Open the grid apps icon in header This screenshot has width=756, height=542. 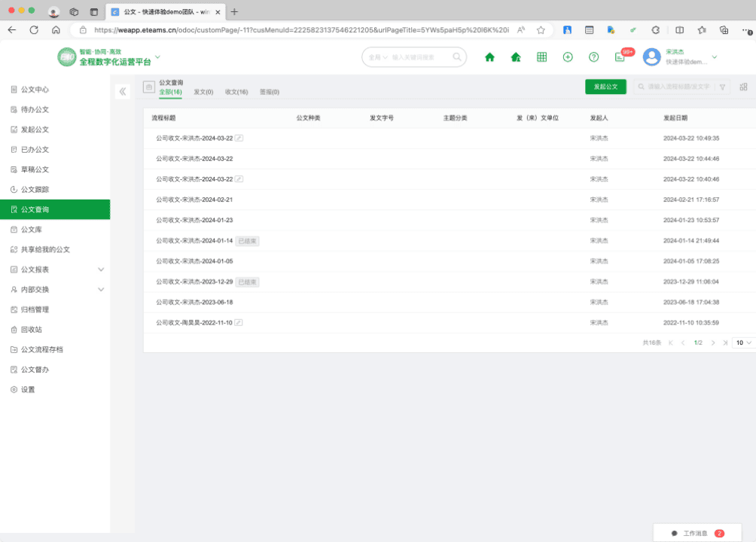pos(541,57)
